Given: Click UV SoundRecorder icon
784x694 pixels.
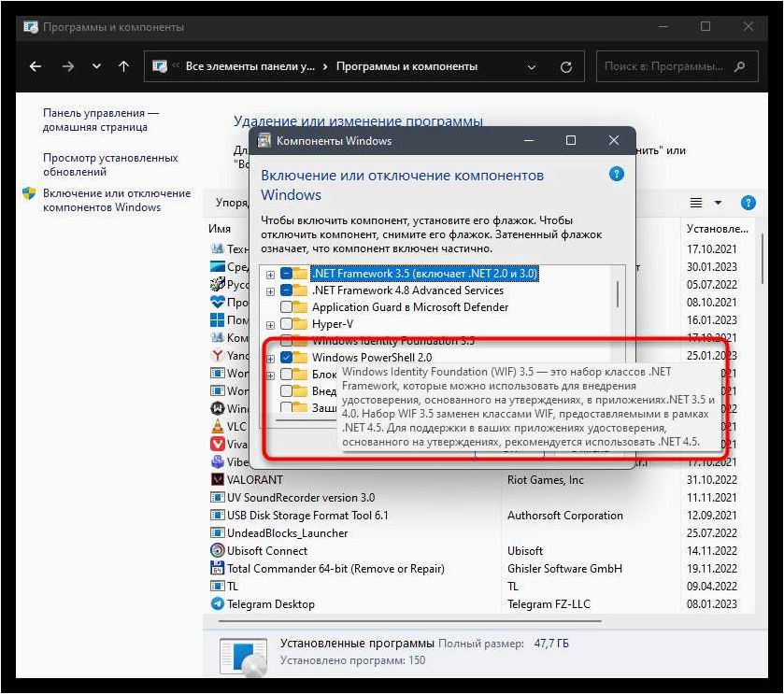Looking at the screenshot, I should (217, 498).
